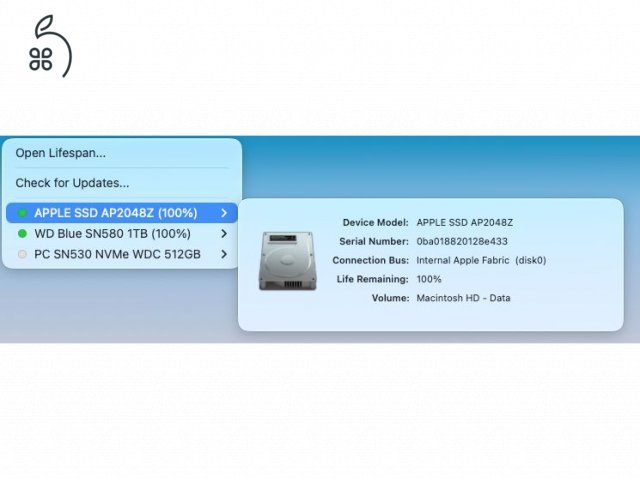This screenshot has height=480, width=640.
Task: Select WD Blue SN580 1TB drive entry
Action: (122, 233)
